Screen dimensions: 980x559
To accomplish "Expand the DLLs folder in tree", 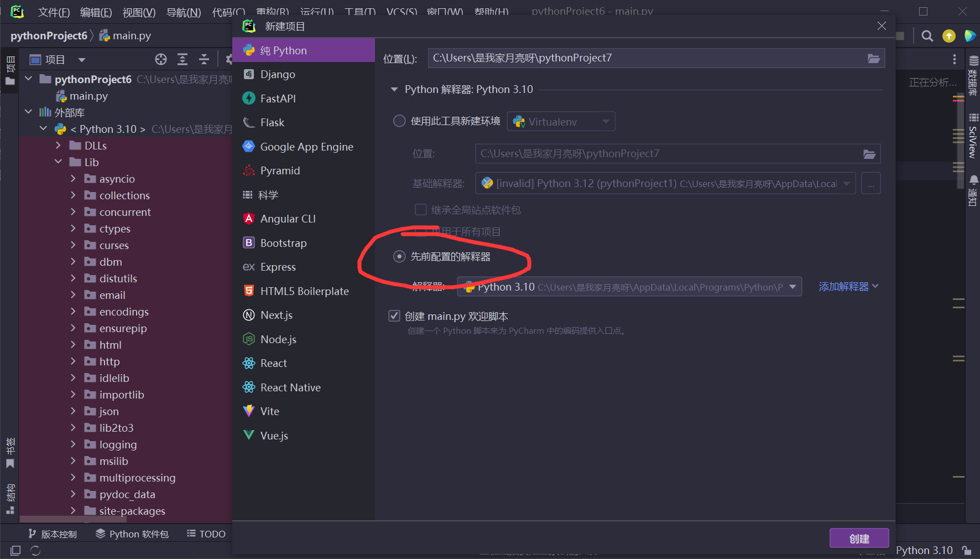I will click(58, 145).
